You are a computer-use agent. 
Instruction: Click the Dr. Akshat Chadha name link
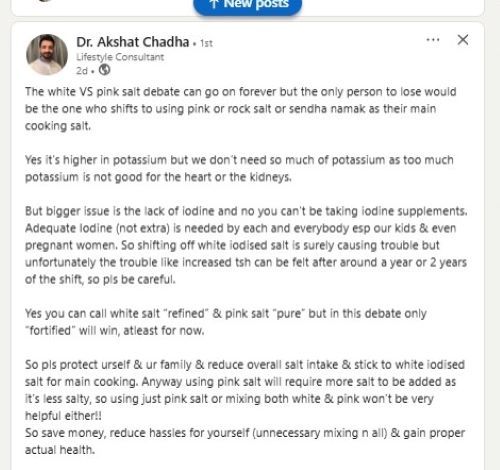click(133, 42)
